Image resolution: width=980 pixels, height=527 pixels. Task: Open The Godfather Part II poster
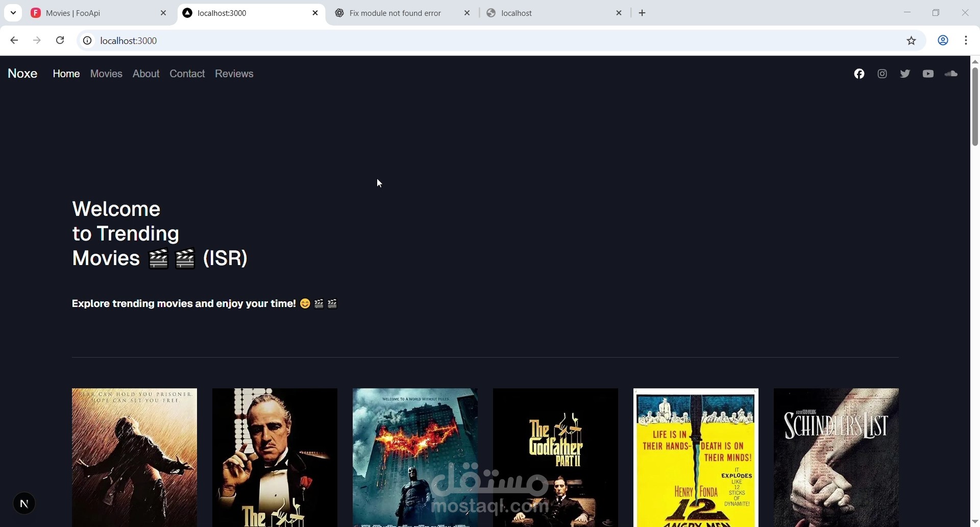(556, 458)
